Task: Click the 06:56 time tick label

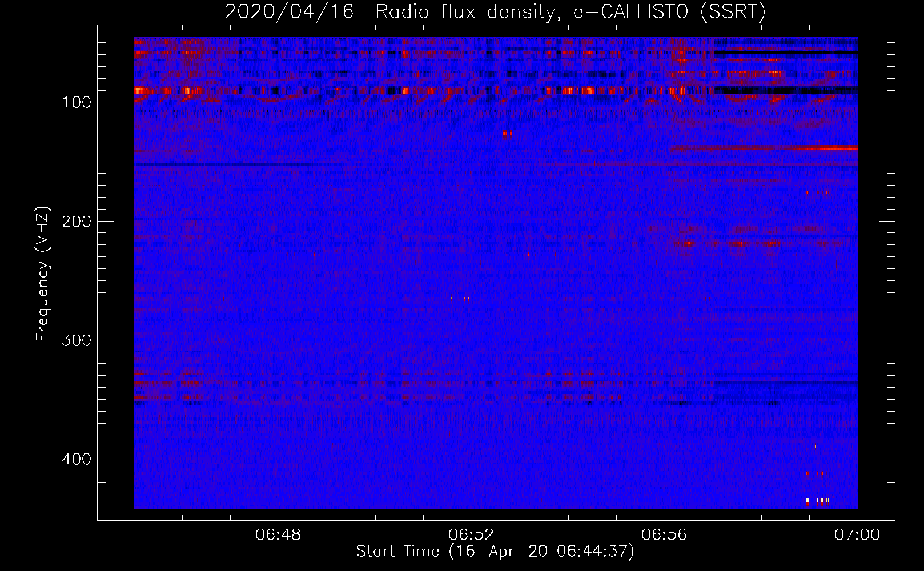Action: click(664, 535)
